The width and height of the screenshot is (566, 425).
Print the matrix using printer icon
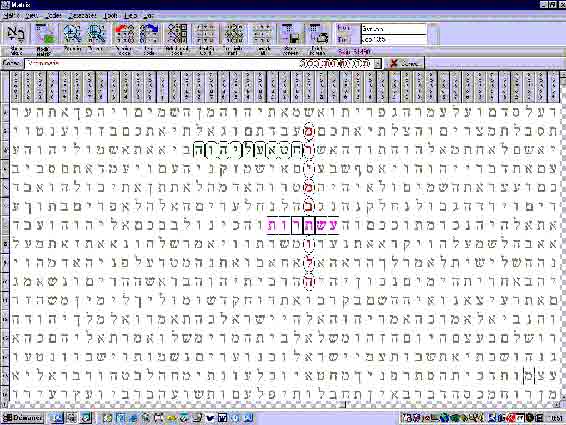coord(318,34)
